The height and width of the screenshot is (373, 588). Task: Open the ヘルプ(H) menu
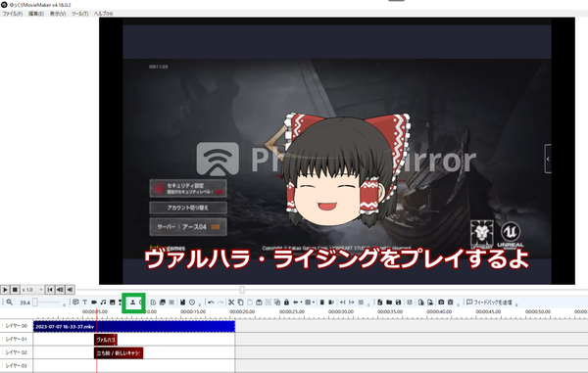[103, 14]
